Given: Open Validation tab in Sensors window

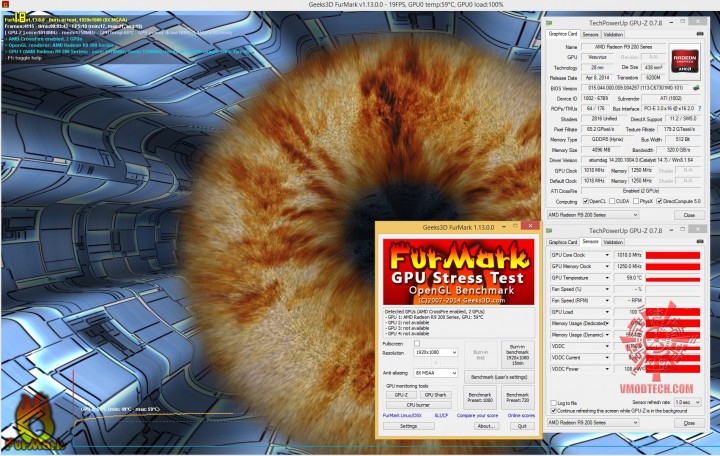Looking at the screenshot, I should coord(613,242).
